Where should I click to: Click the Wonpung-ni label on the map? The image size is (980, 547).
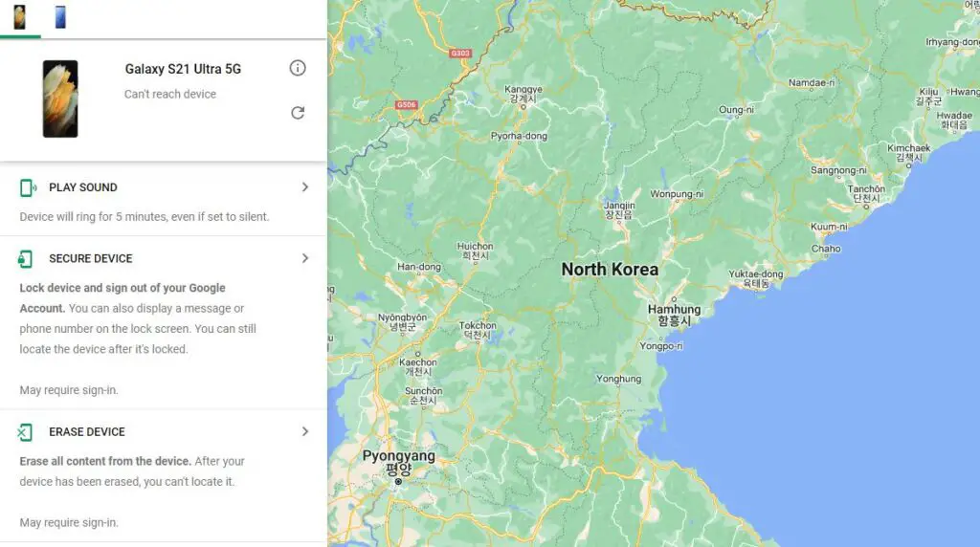[x=677, y=194]
